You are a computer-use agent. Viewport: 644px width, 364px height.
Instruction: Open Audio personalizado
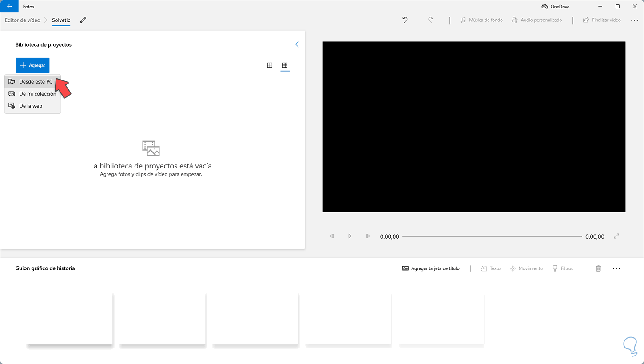tap(537, 20)
